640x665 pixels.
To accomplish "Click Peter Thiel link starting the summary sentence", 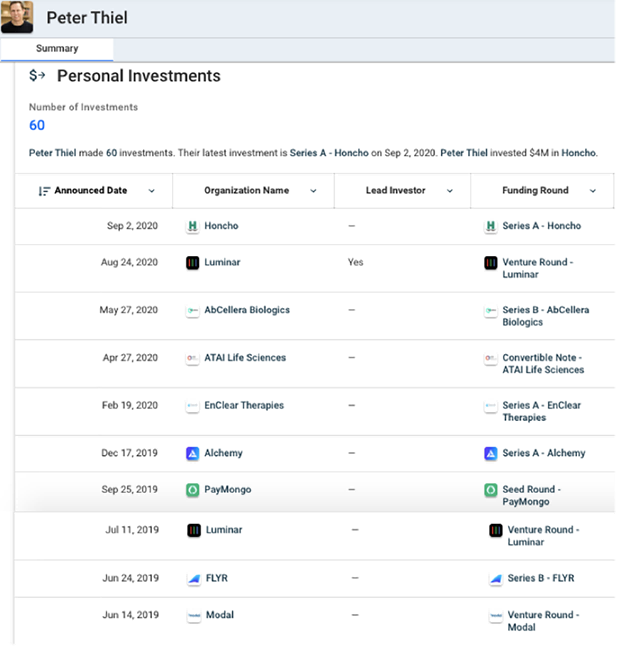I will (53, 153).
